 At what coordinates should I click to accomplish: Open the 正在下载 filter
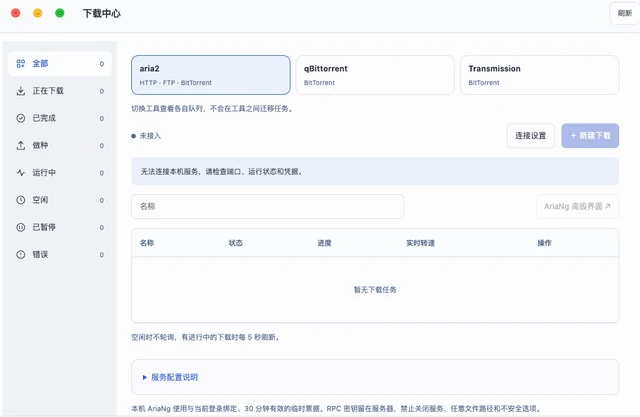click(60, 91)
